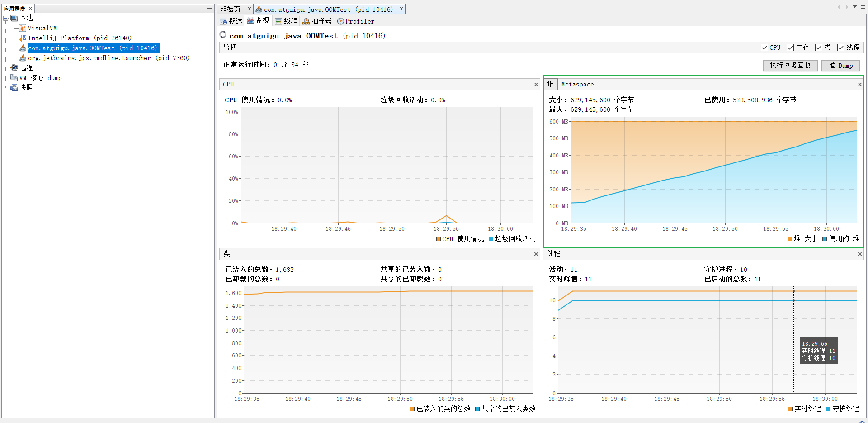Select the VM 核心 dump tree item
The height and width of the screenshot is (423, 868).
41,78
